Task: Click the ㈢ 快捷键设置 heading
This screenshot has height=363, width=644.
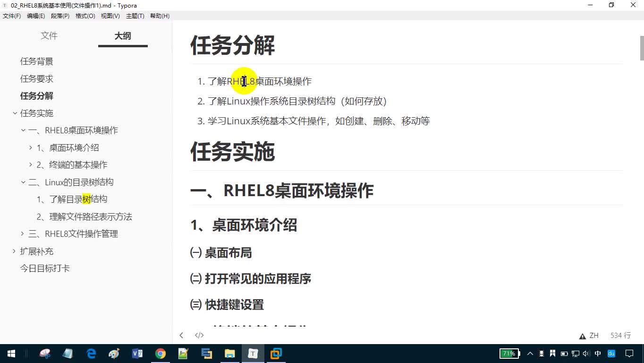Action: coord(227,305)
